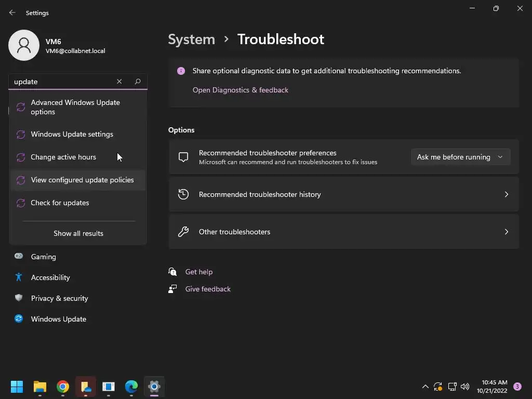Select Advanced Windows Update options result

[78, 107]
